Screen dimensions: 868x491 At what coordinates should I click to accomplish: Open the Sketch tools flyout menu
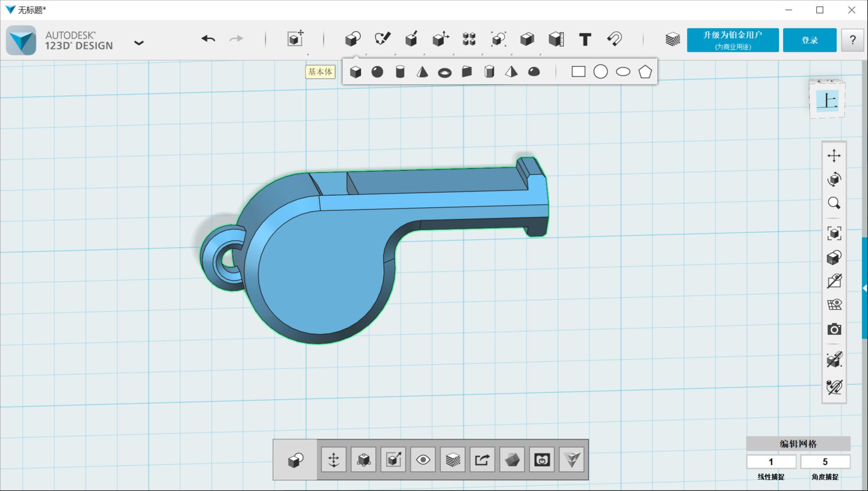pyautogui.click(x=382, y=40)
